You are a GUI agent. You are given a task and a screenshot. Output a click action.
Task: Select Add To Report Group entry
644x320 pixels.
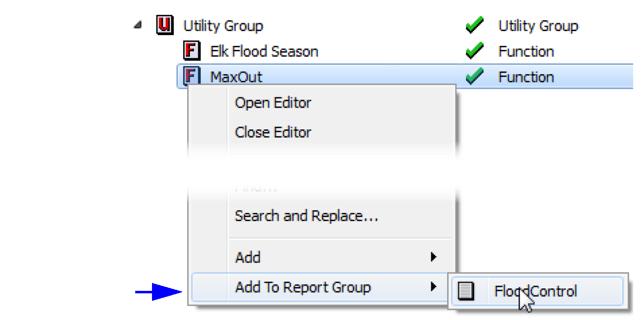pos(303,287)
